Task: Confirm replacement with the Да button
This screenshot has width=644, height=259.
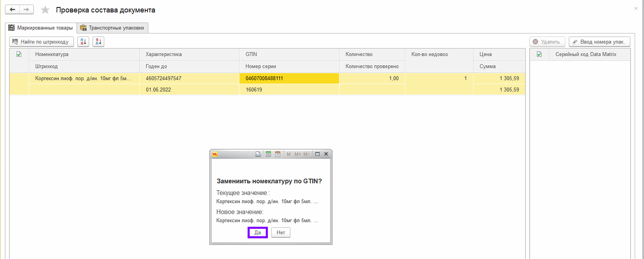Action: click(258, 233)
